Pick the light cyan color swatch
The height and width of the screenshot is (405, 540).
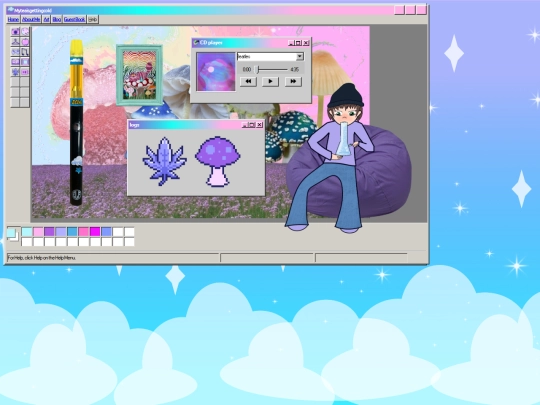click(27, 232)
